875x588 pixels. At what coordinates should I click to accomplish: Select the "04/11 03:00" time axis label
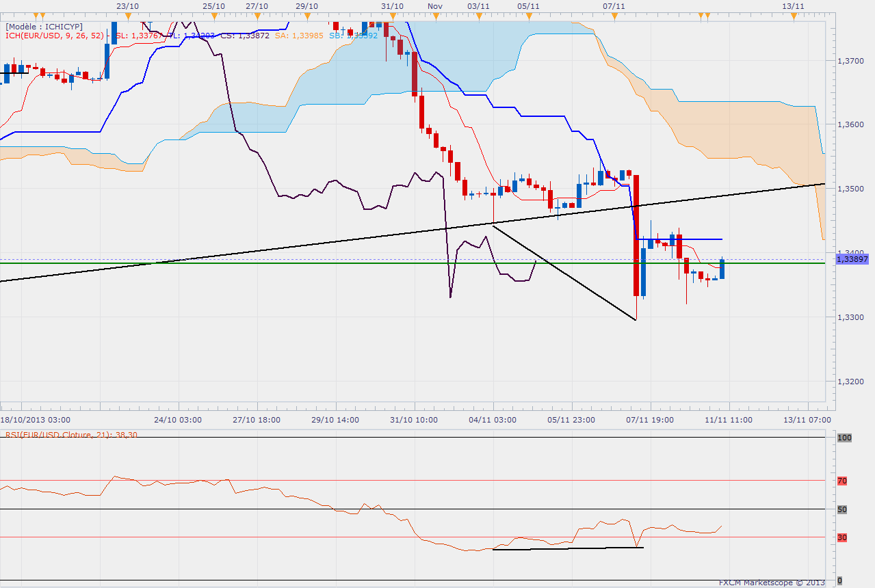(492, 420)
